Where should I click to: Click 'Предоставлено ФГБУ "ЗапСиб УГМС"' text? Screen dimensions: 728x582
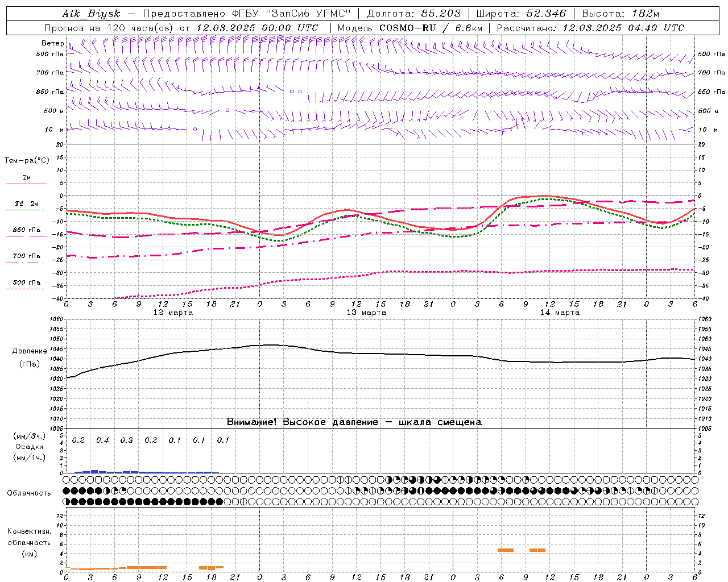(x=247, y=14)
